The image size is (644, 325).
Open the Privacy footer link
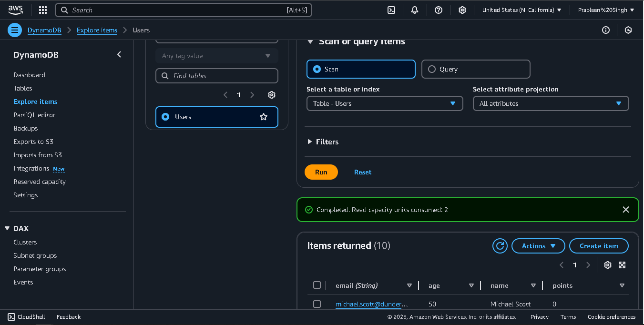point(539,317)
